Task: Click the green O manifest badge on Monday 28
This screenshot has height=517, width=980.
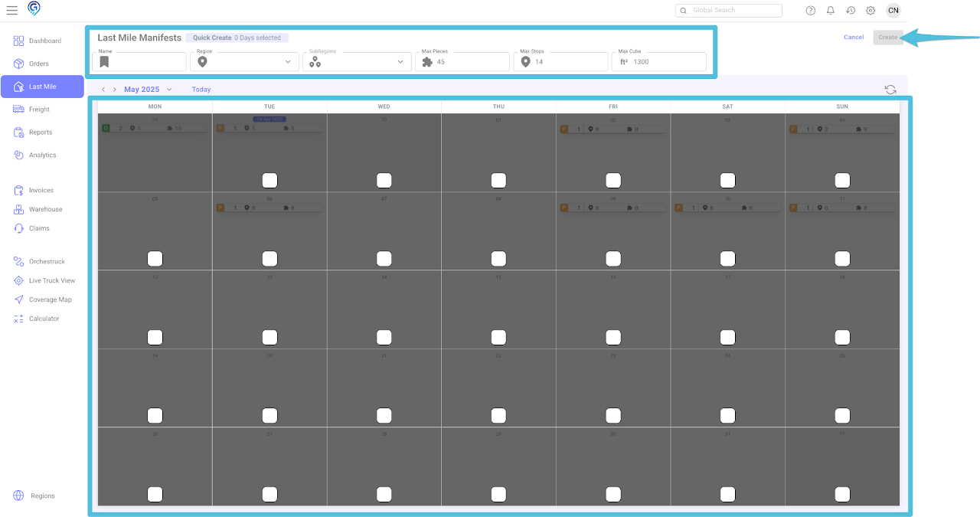Action: (x=106, y=128)
